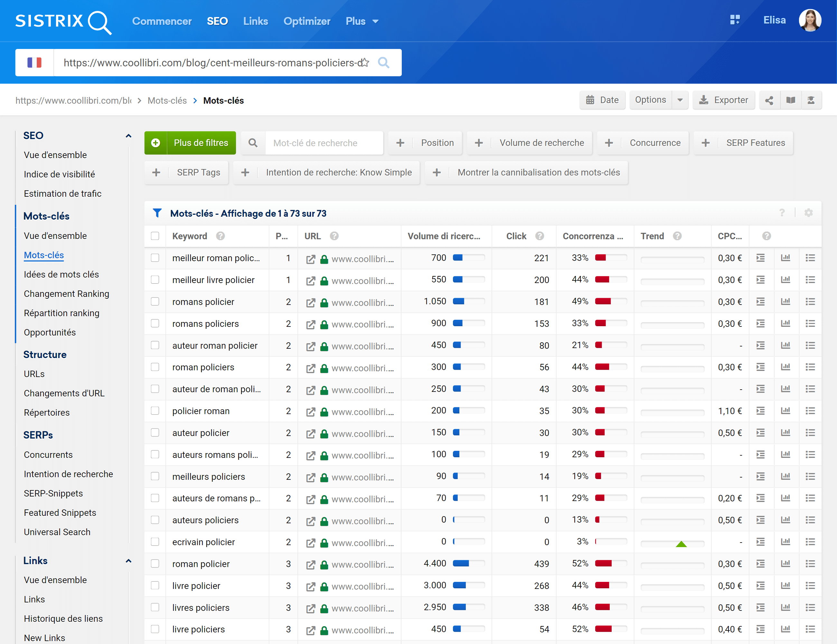
Task: Open the apps grid icon near Elisa
Action: pyautogui.click(x=735, y=20)
